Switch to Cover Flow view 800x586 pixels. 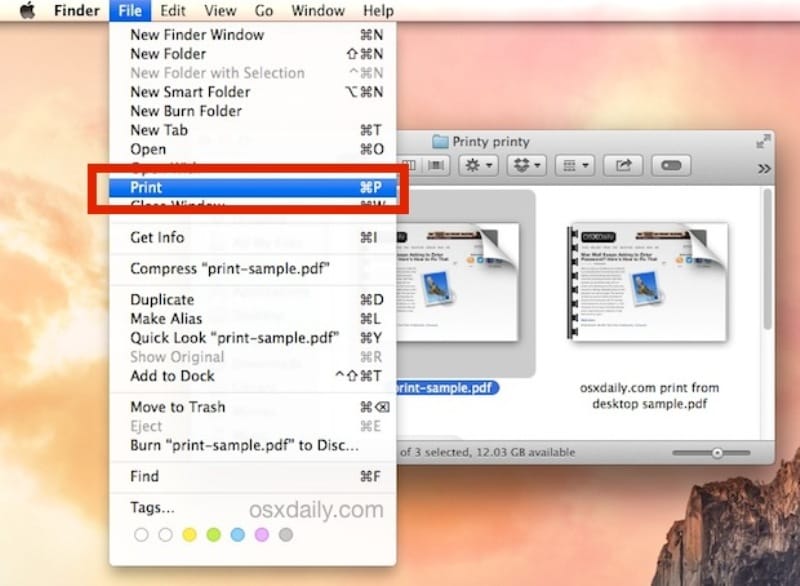(x=436, y=165)
